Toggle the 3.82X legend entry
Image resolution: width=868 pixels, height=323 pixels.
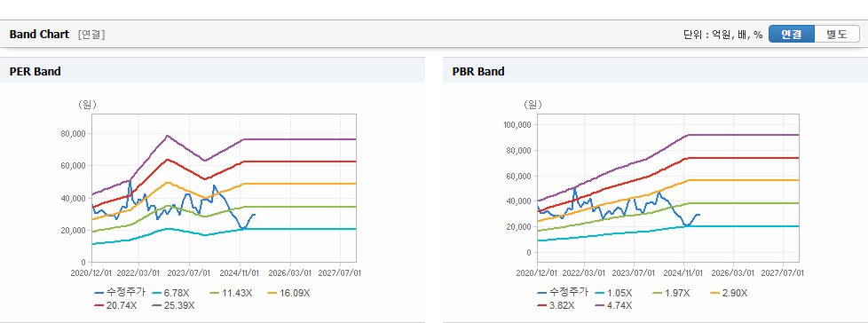(556, 304)
